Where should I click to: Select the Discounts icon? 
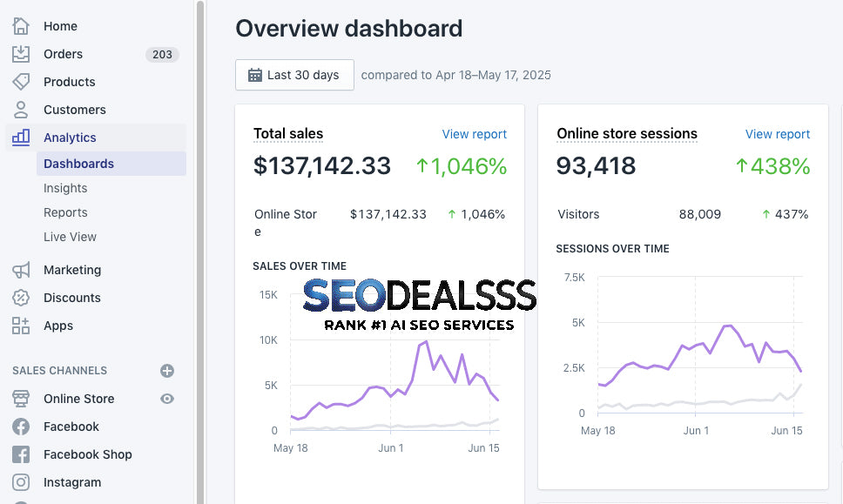(x=20, y=298)
